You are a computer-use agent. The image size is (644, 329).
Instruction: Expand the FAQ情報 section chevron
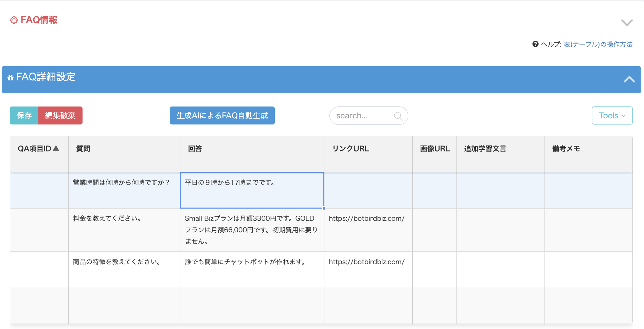627,23
